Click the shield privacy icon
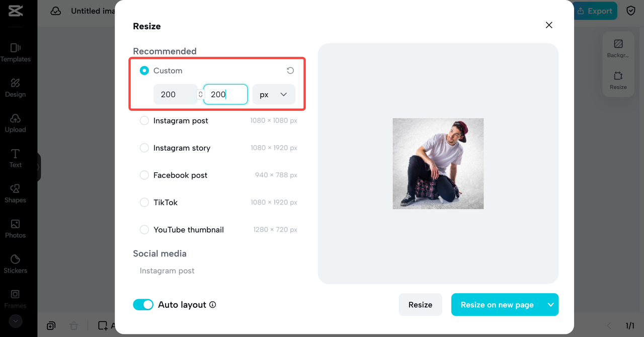The width and height of the screenshot is (644, 337). [x=631, y=11]
